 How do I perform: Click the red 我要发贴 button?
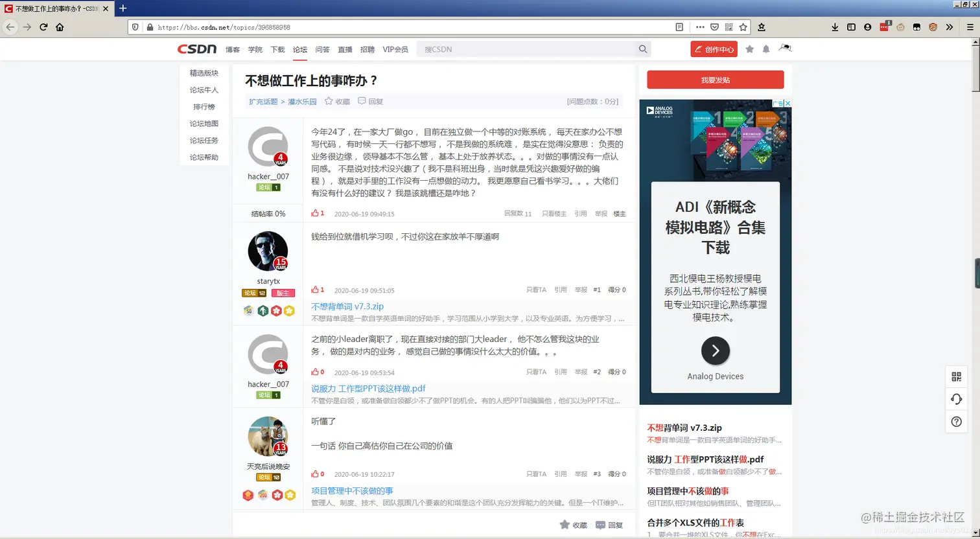[716, 80]
